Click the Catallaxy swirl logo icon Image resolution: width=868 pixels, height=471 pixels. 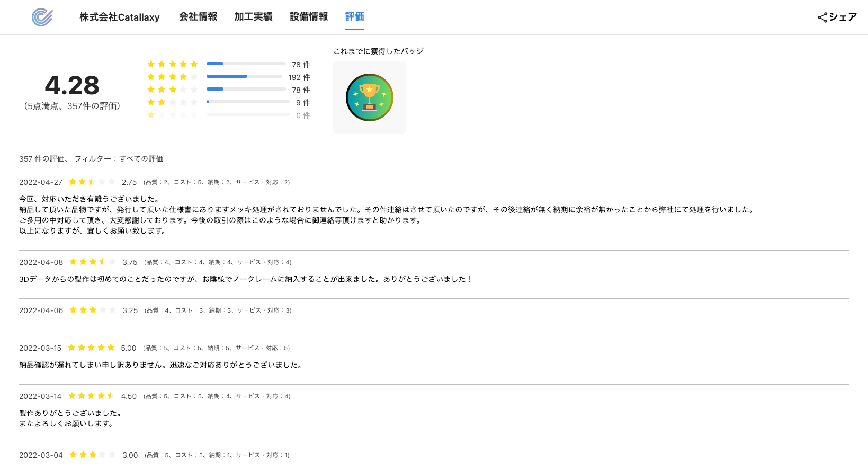pyautogui.click(x=42, y=17)
